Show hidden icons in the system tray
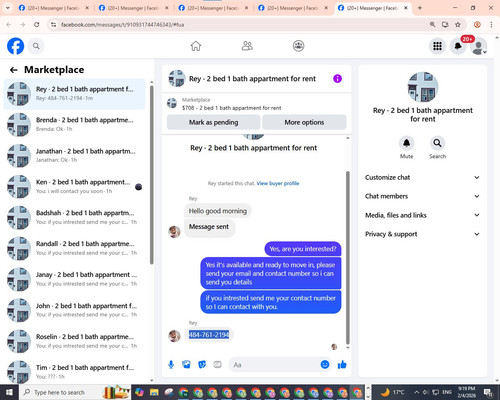Image resolution: width=500 pixels, height=400 pixels. pyautogui.click(x=417, y=392)
